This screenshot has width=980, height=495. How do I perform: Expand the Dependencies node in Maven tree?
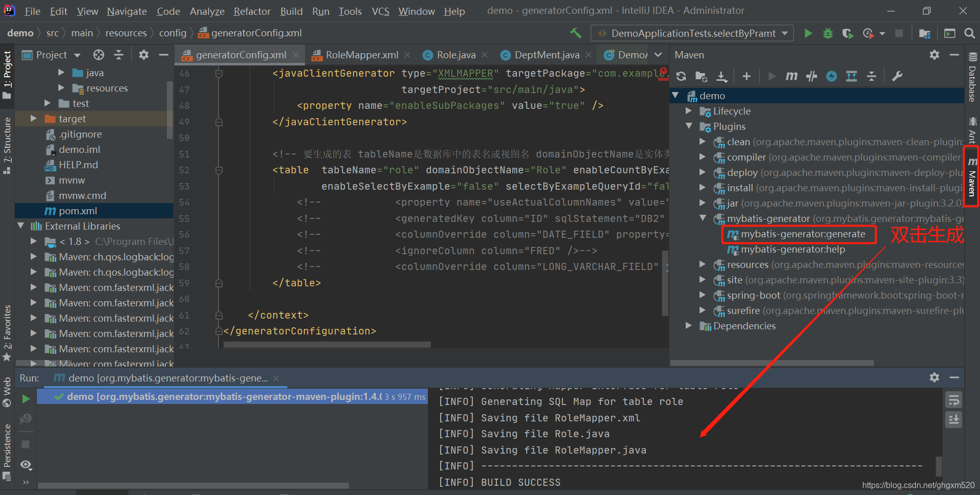pyautogui.click(x=689, y=326)
